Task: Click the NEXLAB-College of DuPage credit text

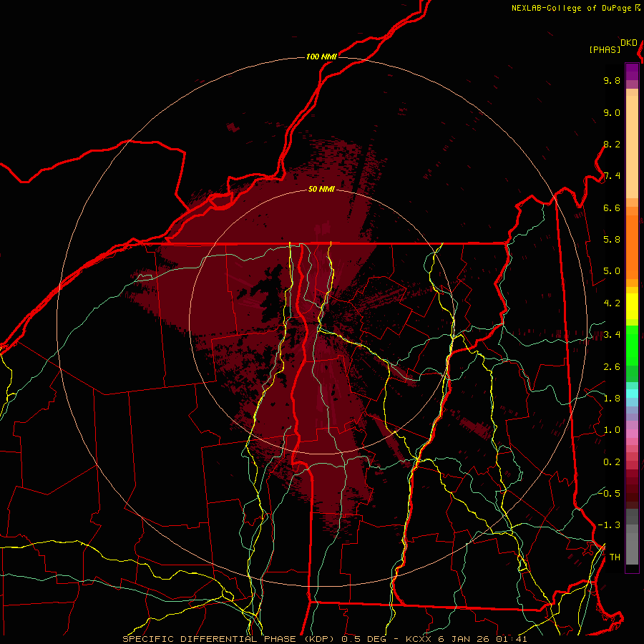Action: 571,8
